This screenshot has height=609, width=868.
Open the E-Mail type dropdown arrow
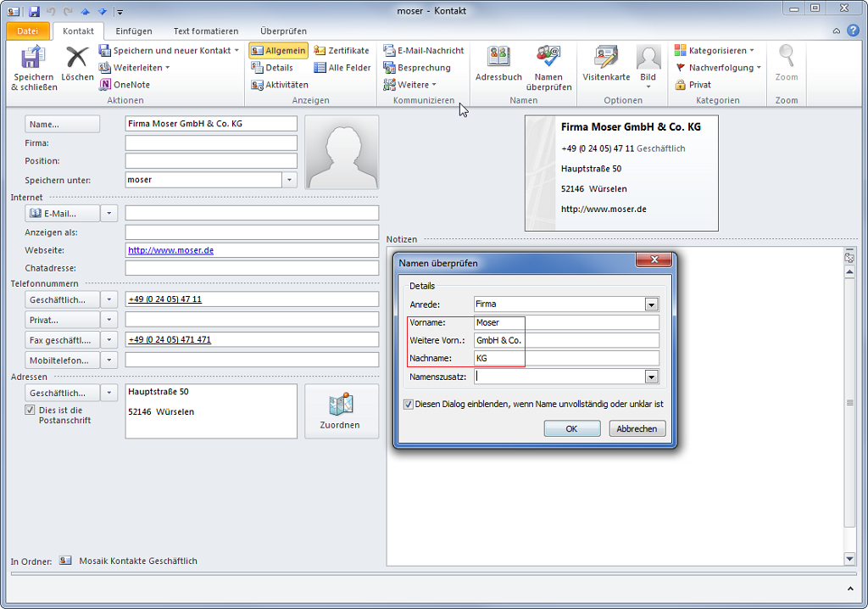[109, 214]
